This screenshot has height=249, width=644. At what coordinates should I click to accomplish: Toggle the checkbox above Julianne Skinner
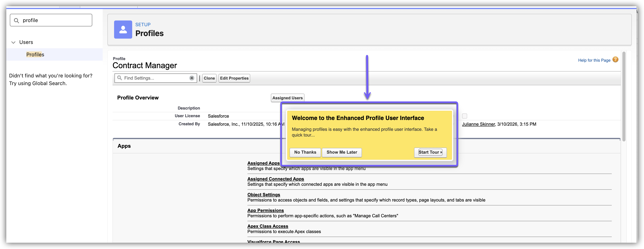[464, 116]
